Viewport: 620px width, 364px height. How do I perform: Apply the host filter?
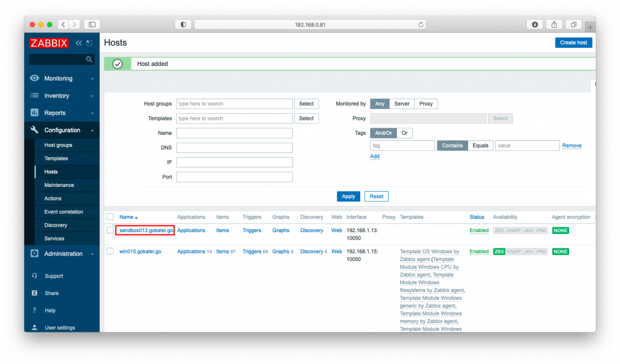click(x=348, y=196)
